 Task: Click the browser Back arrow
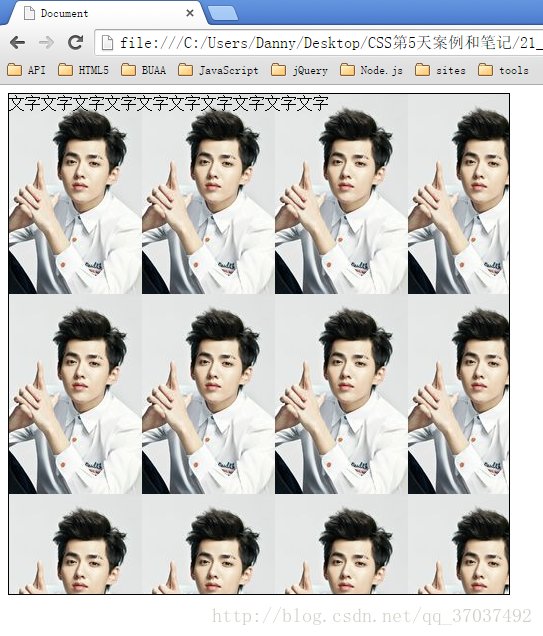coord(17,42)
